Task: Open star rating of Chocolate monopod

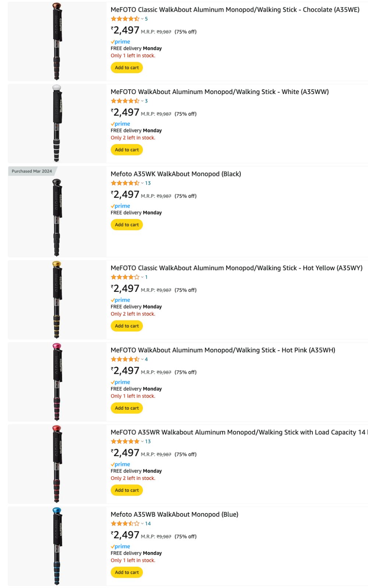Action: coord(125,19)
